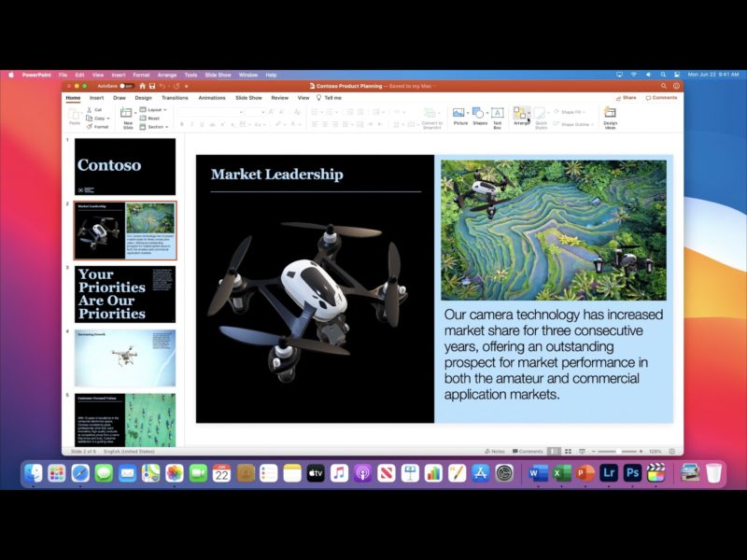Click the Comments button in status bar
Image resolution: width=747 pixels, height=560 pixels.
(528, 451)
